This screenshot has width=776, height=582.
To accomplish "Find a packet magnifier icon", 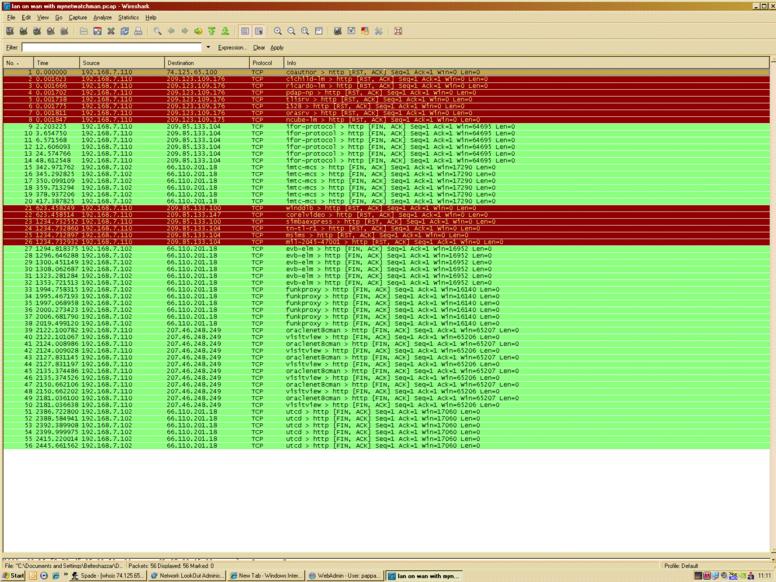I will pyautogui.click(x=157, y=31).
